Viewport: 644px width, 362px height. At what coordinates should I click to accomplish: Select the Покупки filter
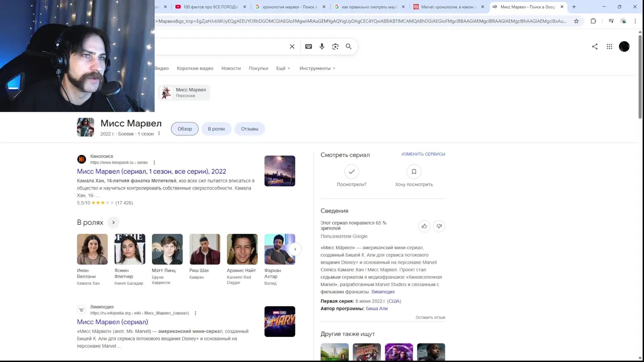click(258, 68)
